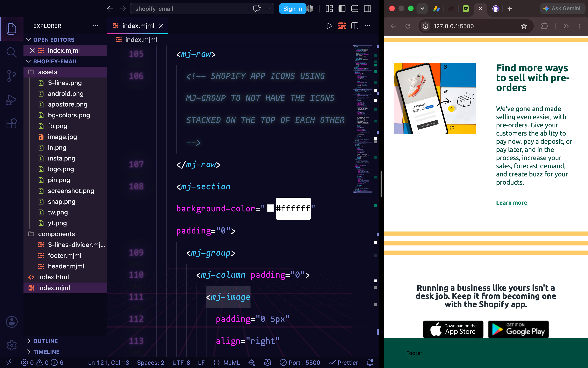Switch to the Google Ads Chrome tab
Viewport: 588px width, 368px height.
437,9
